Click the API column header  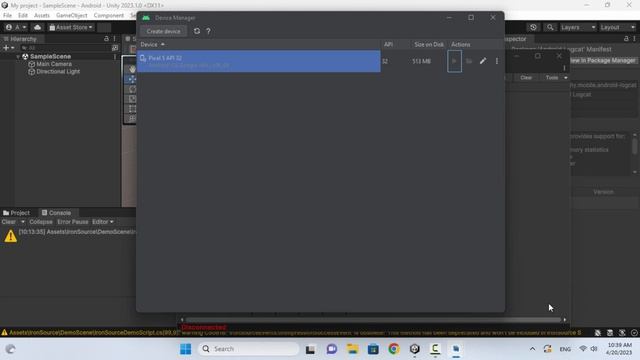(388, 44)
